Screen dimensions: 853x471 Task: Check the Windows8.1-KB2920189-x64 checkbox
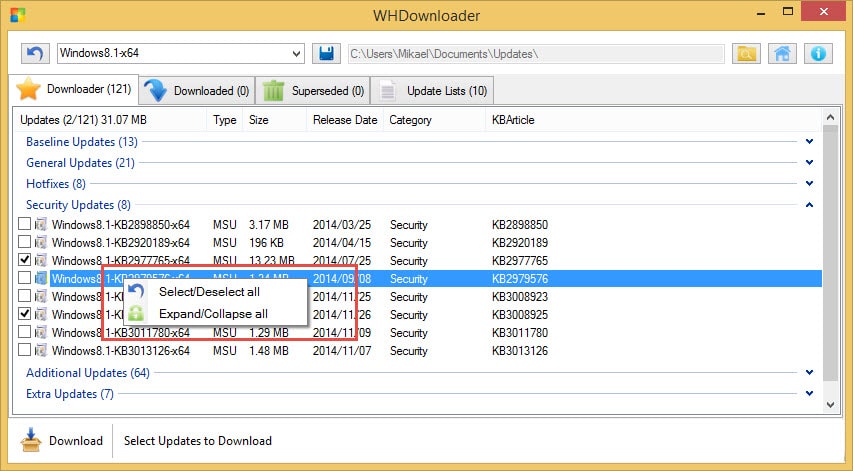[24, 241]
